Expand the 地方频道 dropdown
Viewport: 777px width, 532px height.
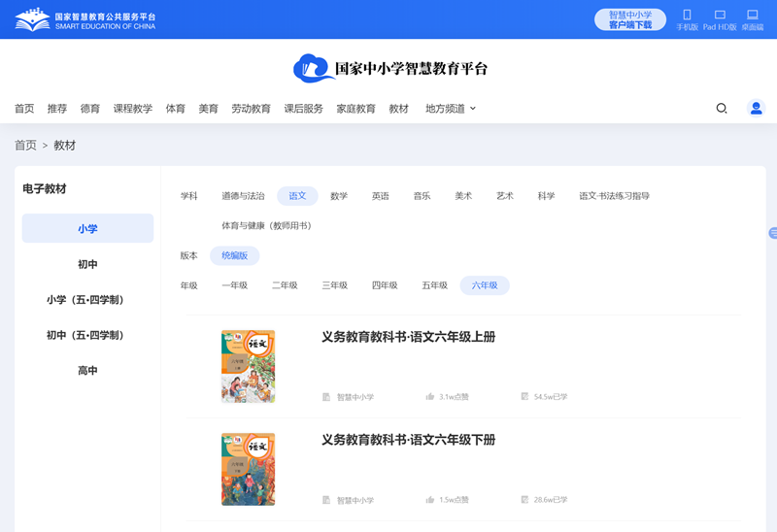pos(451,109)
